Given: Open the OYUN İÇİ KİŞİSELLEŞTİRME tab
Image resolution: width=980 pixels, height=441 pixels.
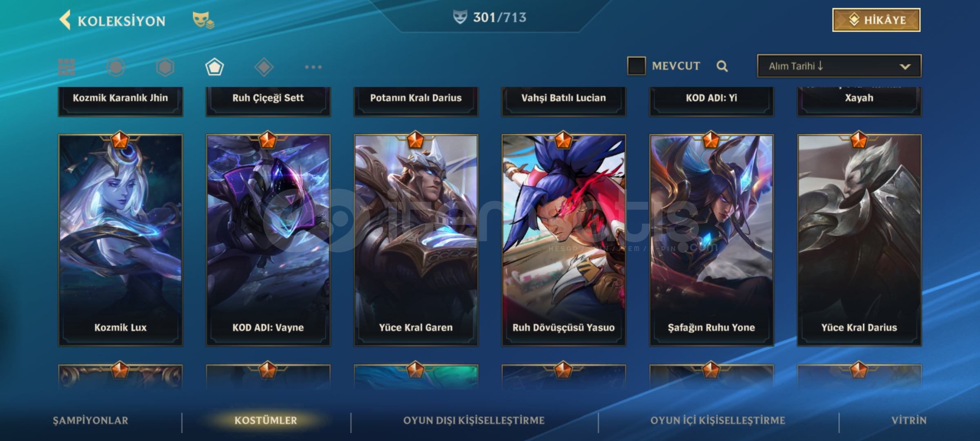Looking at the screenshot, I should coord(718,421).
